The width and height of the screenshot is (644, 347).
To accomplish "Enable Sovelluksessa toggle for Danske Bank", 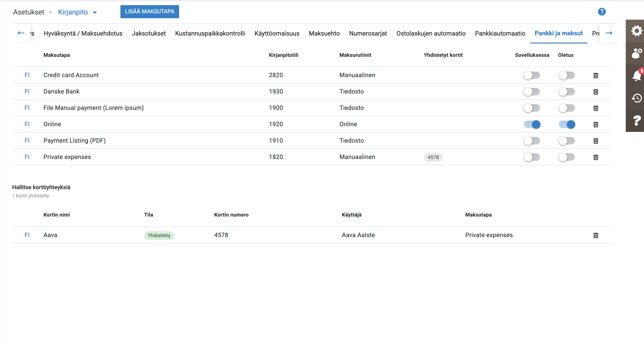I will (532, 92).
